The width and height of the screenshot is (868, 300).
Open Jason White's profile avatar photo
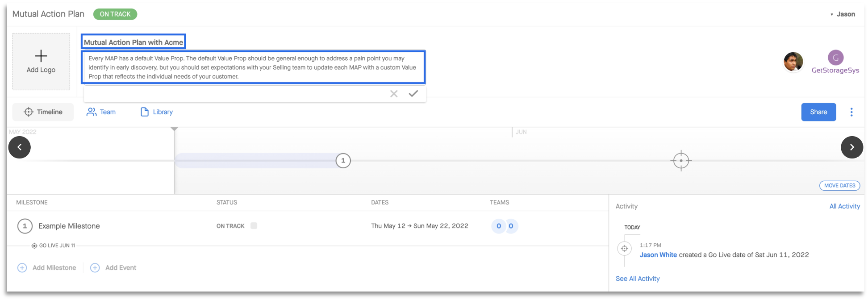point(793,62)
